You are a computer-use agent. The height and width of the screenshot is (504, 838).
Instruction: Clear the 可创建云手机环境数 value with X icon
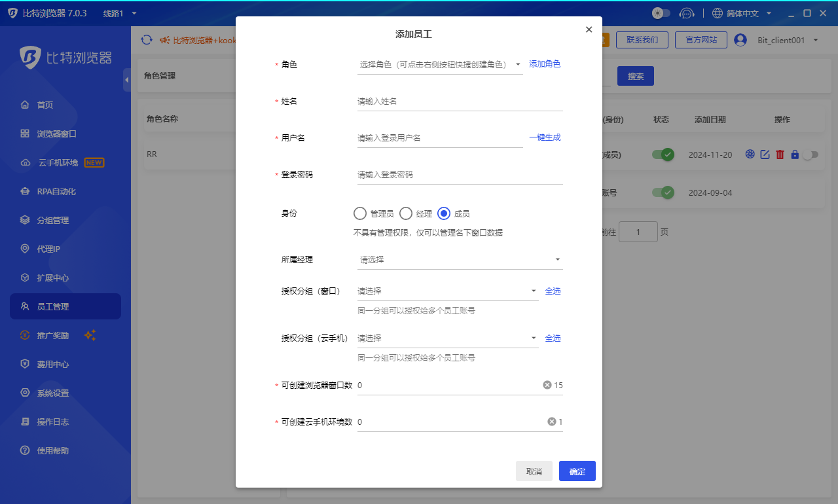coord(552,422)
